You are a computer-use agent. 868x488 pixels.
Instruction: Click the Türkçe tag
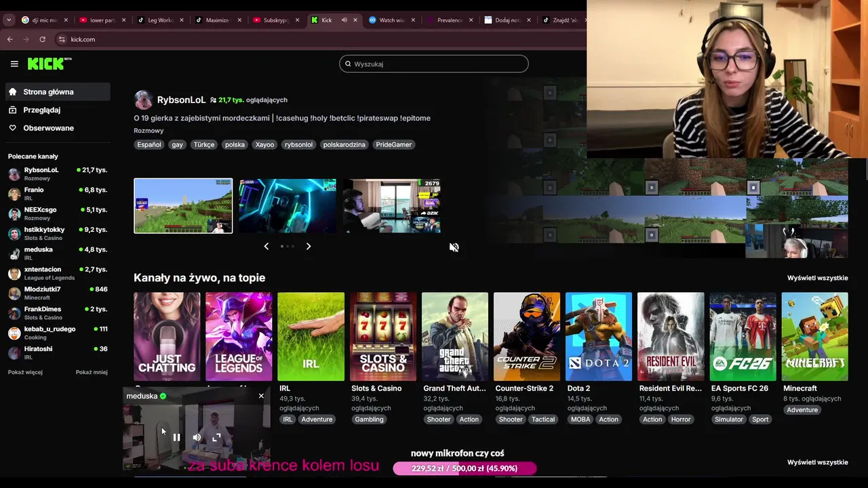click(203, 144)
